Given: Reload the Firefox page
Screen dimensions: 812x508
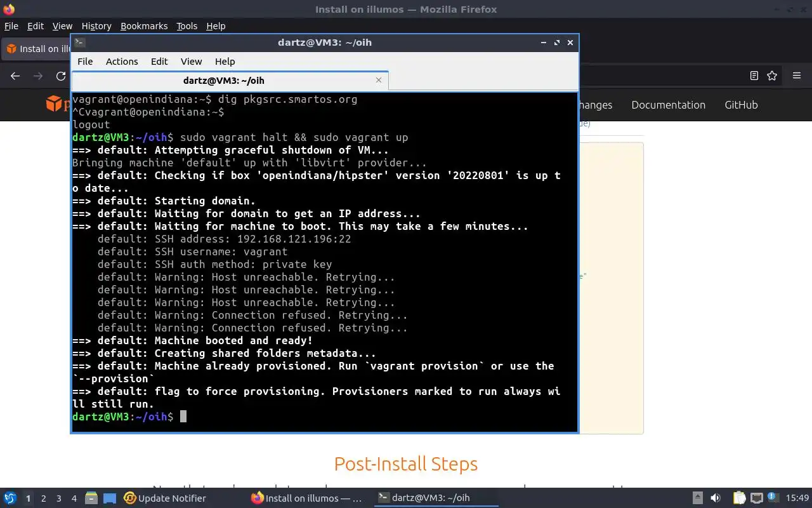Looking at the screenshot, I should [61, 76].
